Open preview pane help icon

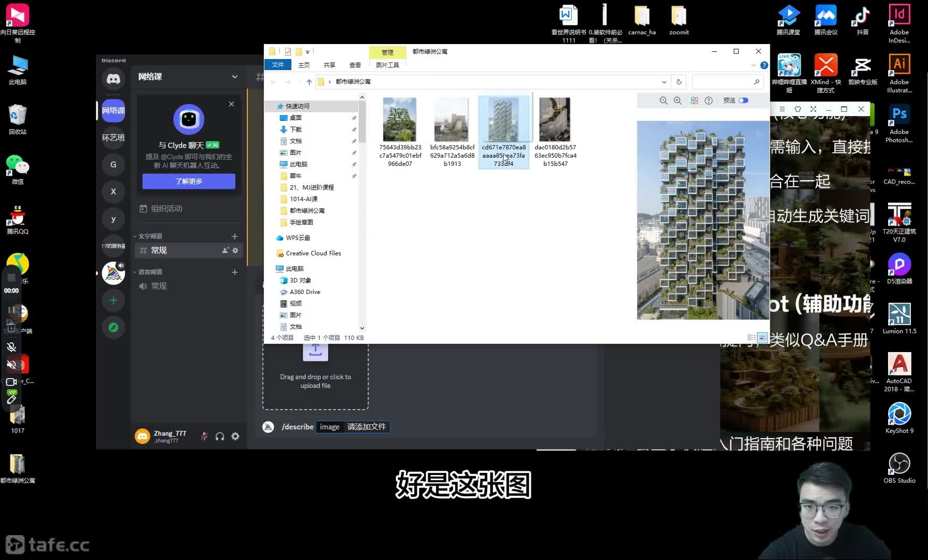tap(709, 101)
